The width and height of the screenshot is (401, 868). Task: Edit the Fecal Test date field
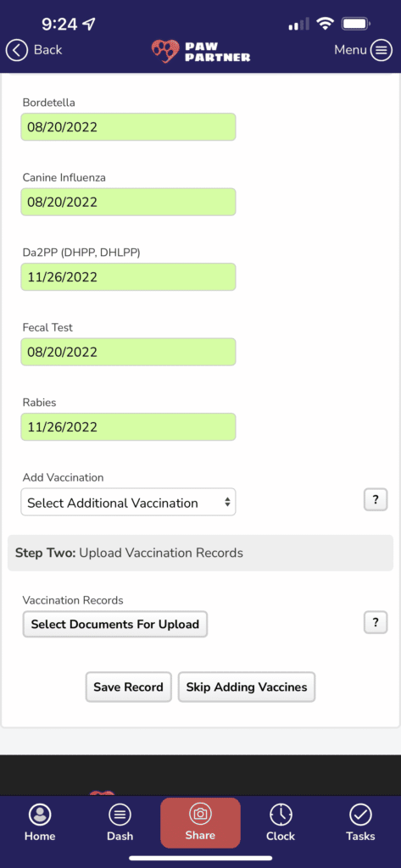coord(129,352)
